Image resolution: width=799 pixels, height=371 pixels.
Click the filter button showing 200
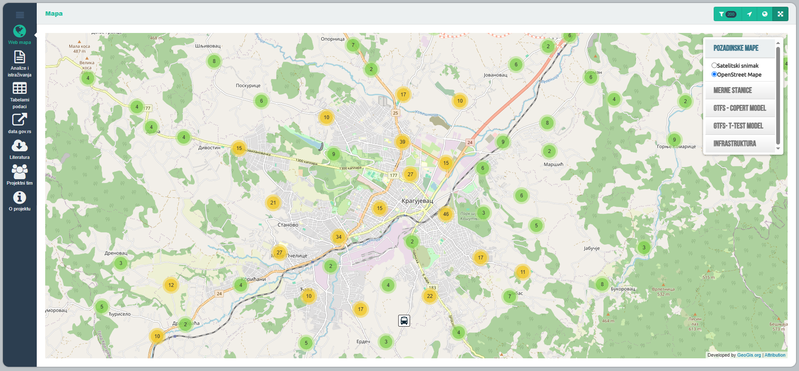pyautogui.click(x=728, y=14)
